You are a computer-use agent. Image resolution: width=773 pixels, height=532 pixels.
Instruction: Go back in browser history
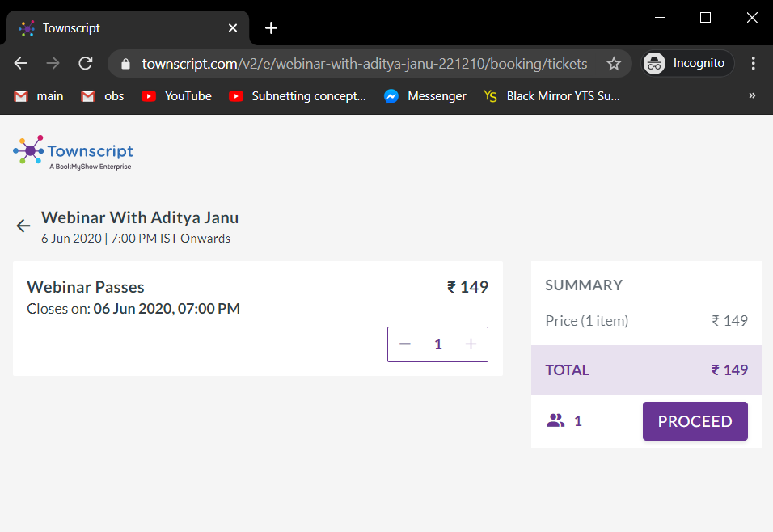pyautogui.click(x=21, y=64)
